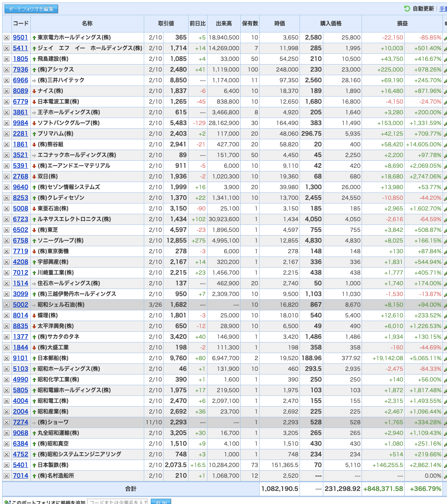
Task: Open the 8835 code link
Action: [21, 326]
